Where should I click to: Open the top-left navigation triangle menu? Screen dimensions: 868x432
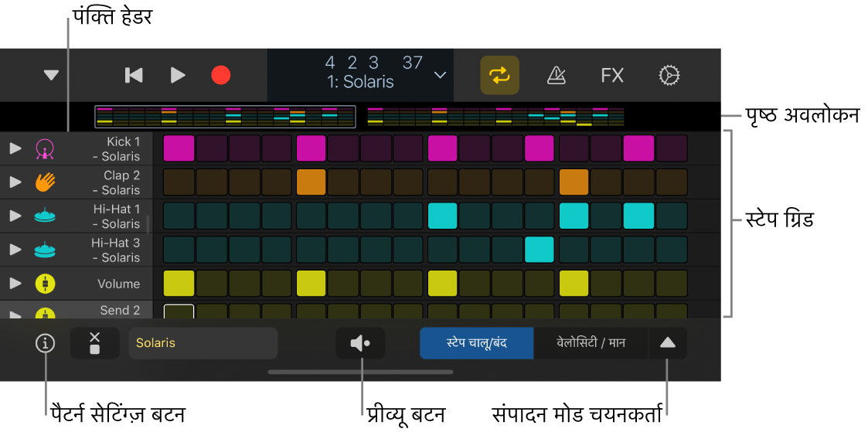click(x=52, y=75)
